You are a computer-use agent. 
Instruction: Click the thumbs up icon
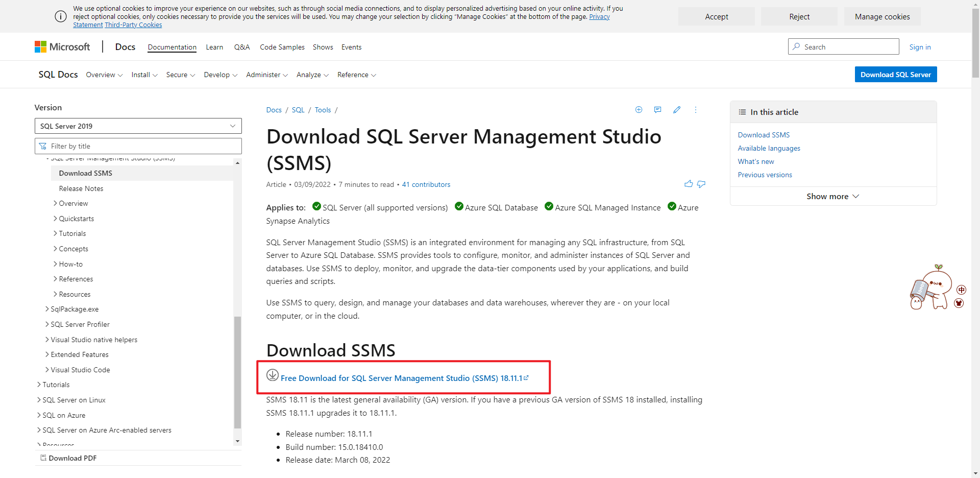[689, 184]
